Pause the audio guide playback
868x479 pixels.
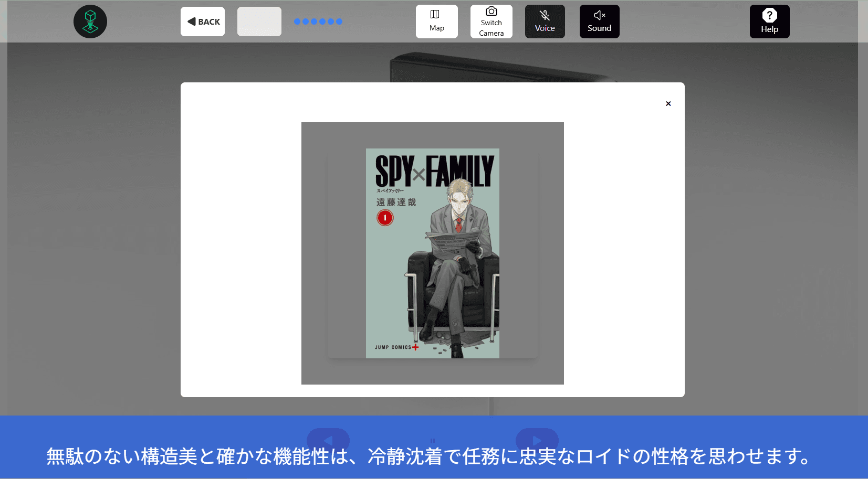click(433, 441)
